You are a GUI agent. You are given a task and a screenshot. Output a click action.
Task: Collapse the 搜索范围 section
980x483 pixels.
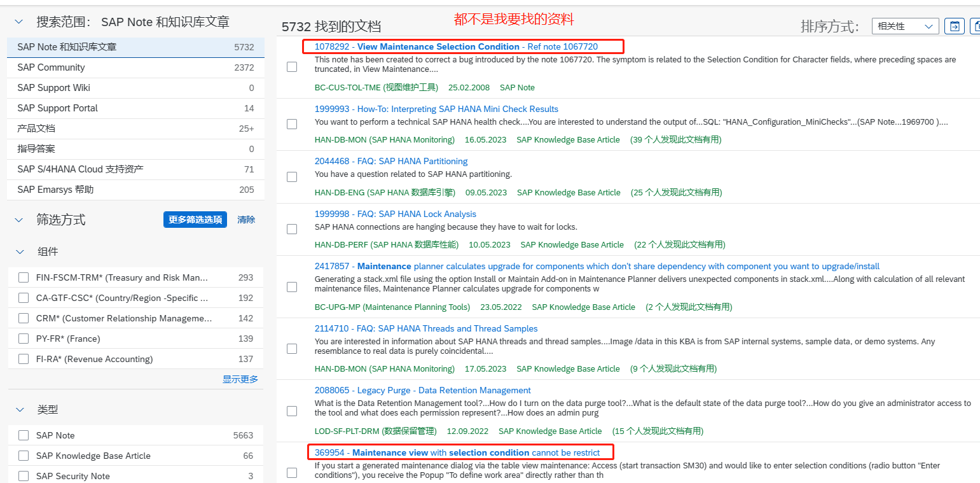click(18, 21)
